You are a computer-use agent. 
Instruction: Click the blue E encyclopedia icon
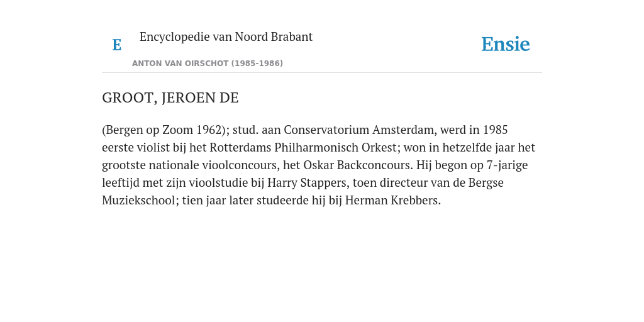(116, 45)
